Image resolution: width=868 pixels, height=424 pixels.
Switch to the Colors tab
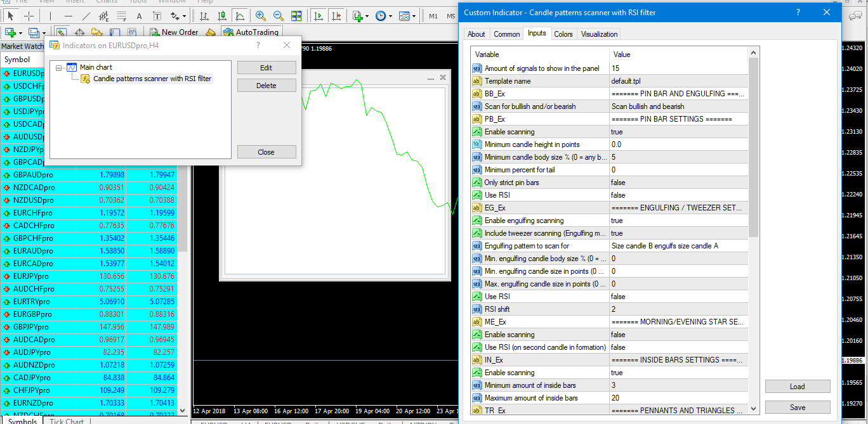pos(563,34)
